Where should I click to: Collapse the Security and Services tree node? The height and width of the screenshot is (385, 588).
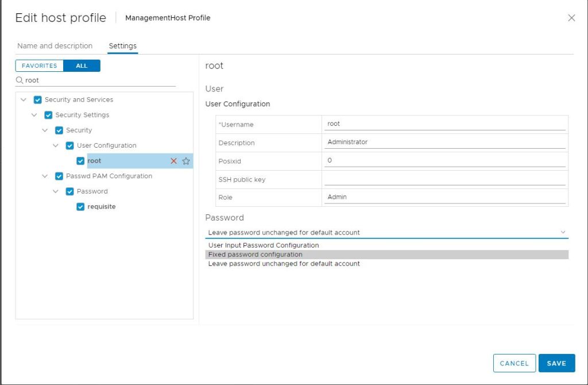tap(24, 99)
